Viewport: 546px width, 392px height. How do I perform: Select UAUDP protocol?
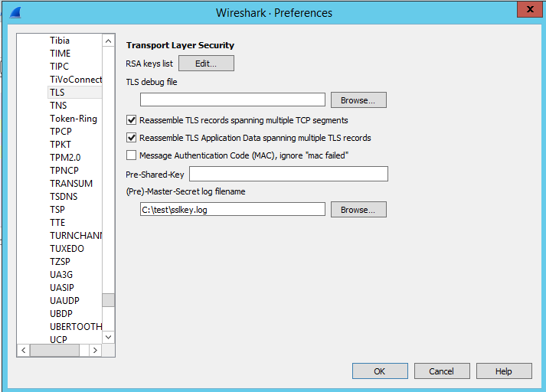tap(64, 300)
